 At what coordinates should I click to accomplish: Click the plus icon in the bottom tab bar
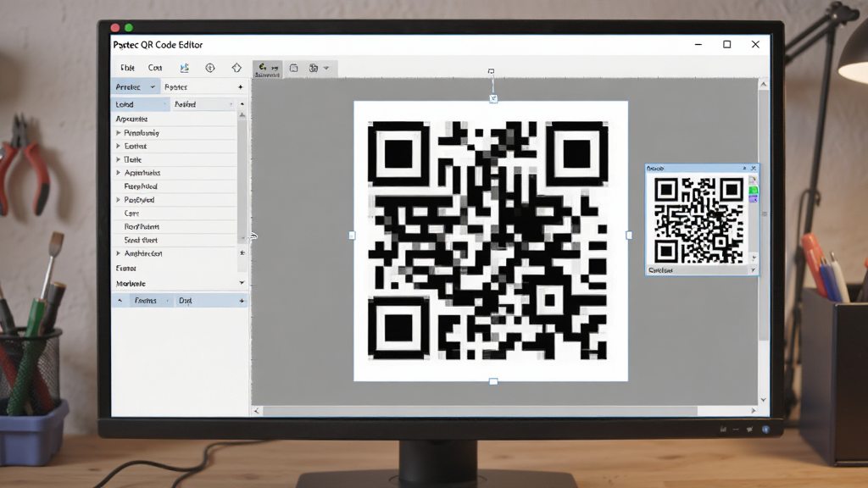click(x=242, y=301)
